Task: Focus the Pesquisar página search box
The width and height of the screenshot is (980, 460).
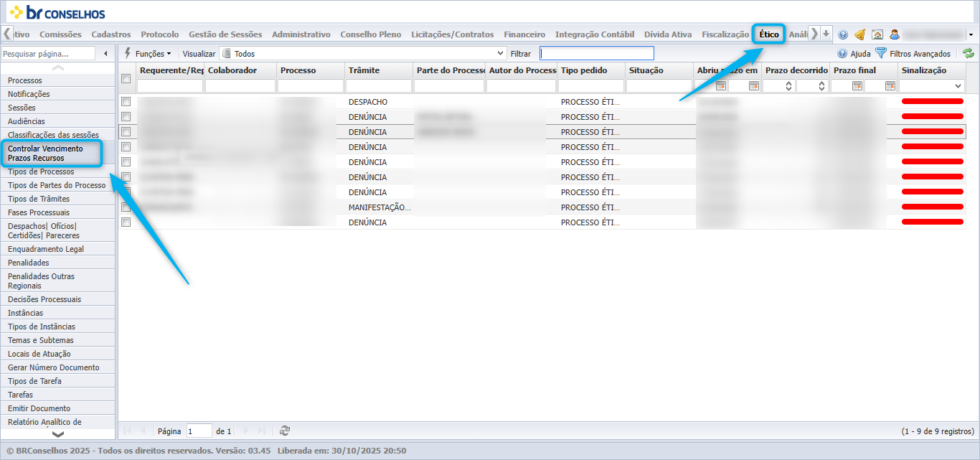Action: tap(48, 54)
